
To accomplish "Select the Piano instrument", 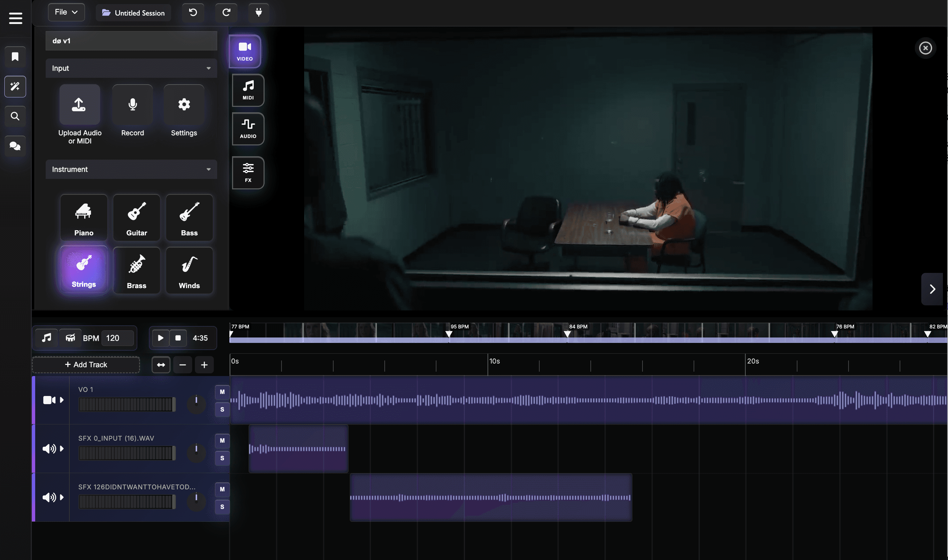I will [84, 217].
